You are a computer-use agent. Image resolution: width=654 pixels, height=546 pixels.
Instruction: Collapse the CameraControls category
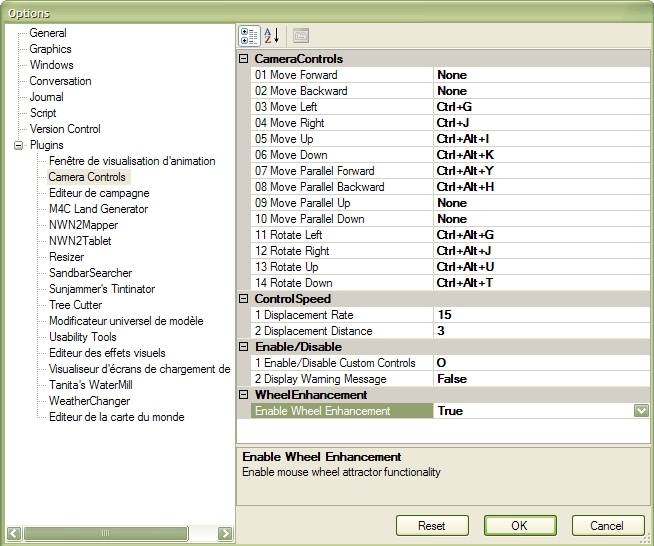[x=243, y=59]
